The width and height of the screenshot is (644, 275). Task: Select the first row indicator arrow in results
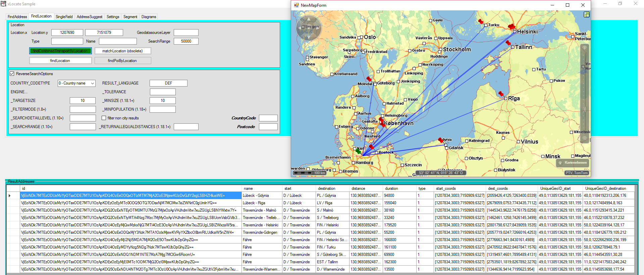(x=10, y=196)
